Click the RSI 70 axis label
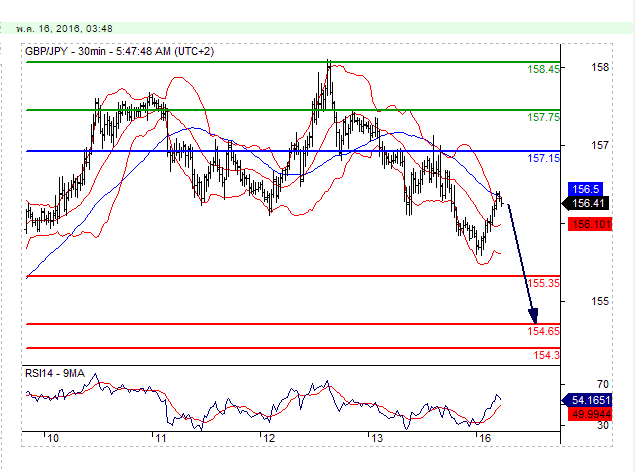Screen dimensions: 635x471 click(603, 384)
